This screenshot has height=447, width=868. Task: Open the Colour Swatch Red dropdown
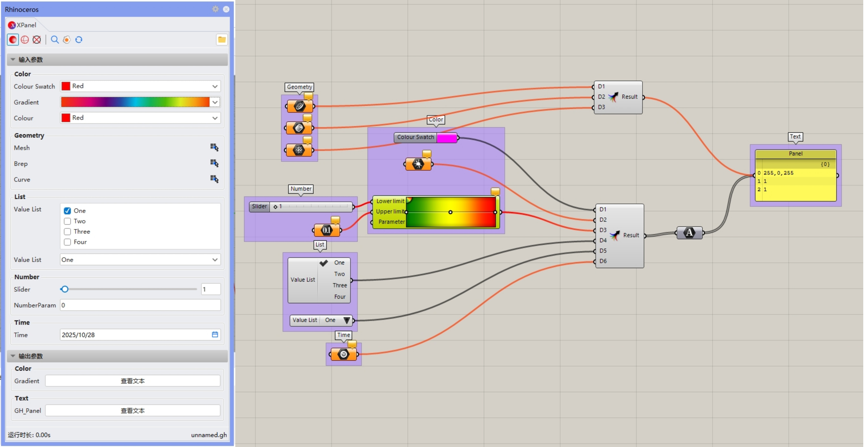(140, 86)
